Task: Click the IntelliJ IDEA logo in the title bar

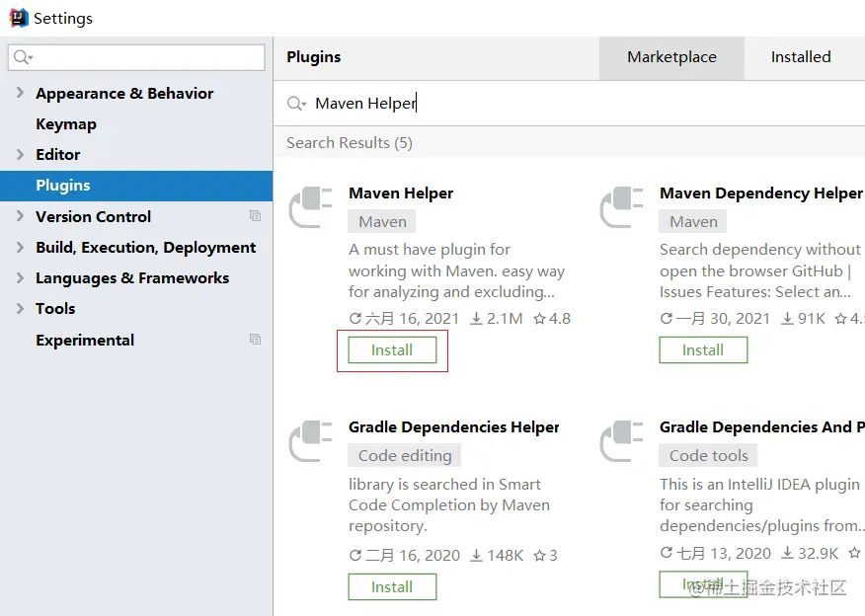Action: (18, 18)
